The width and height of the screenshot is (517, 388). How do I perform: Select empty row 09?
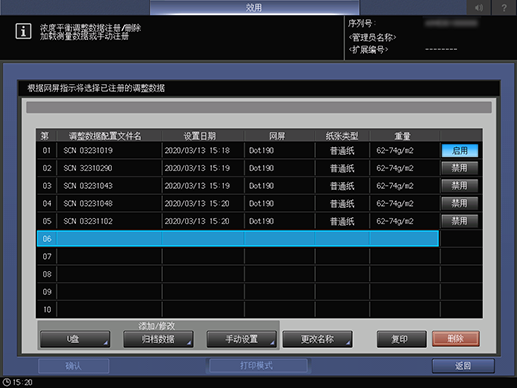tap(237, 292)
